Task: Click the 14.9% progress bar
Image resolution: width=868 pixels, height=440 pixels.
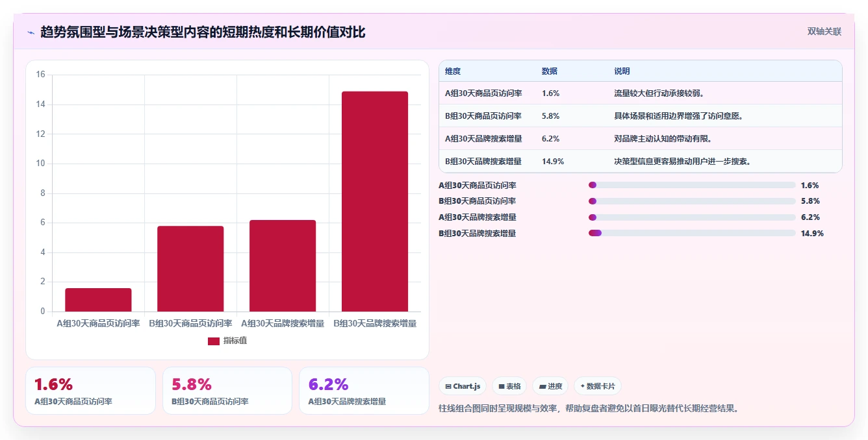Action: [692, 233]
